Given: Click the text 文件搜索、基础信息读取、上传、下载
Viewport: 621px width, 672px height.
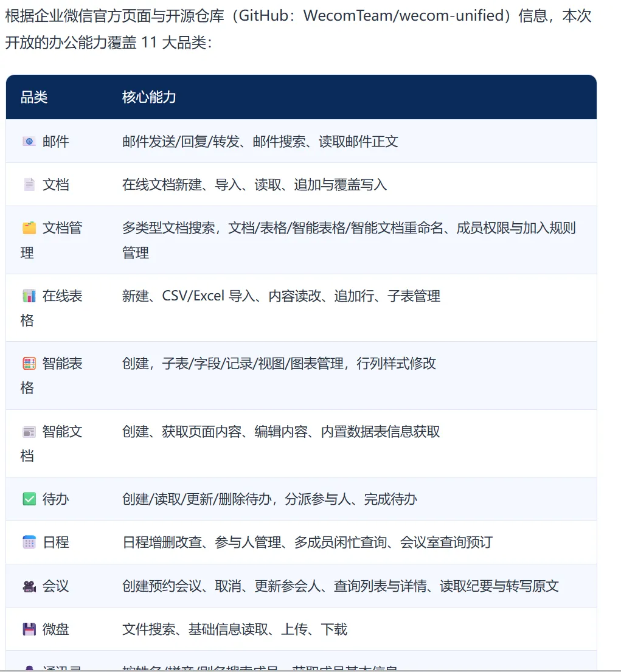Looking at the screenshot, I should coord(234,629).
